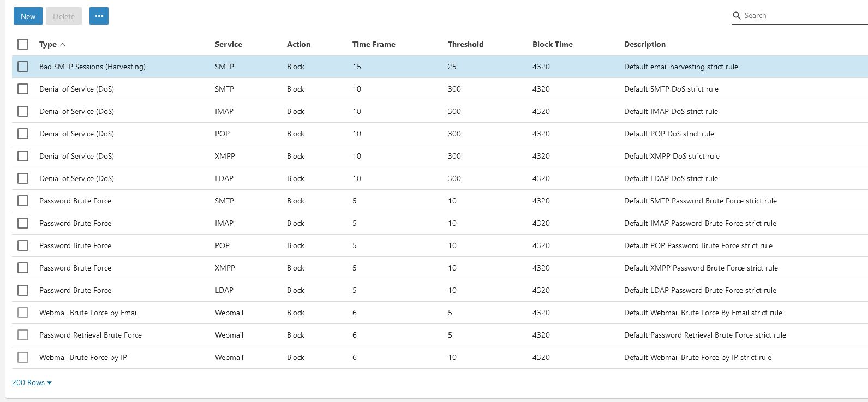Expand the 200 Rows dropdown

click(x=32, y=382)
